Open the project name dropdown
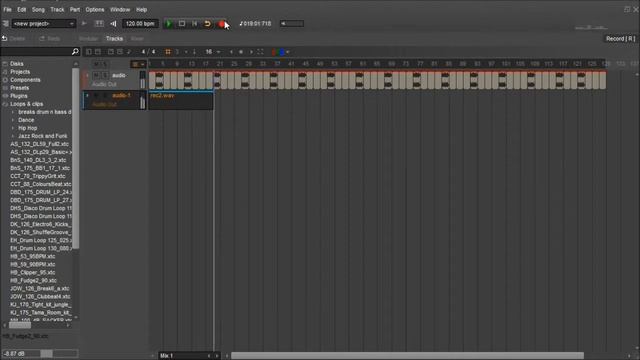 (43, 24)
